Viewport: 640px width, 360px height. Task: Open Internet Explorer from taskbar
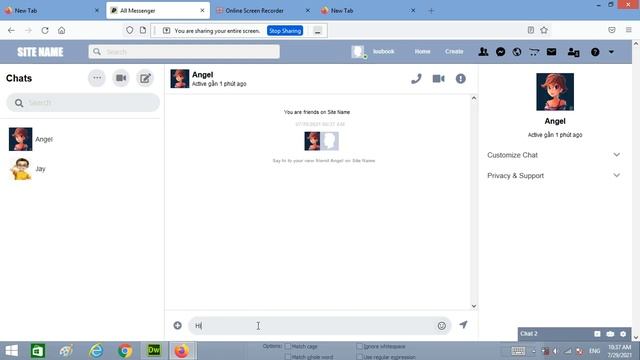[96, 351]
